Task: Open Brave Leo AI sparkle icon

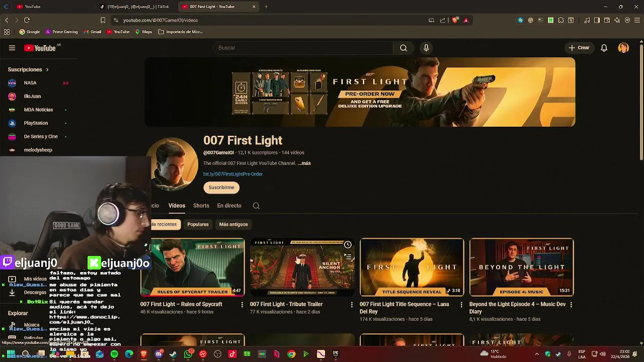Action: point(617,20)
